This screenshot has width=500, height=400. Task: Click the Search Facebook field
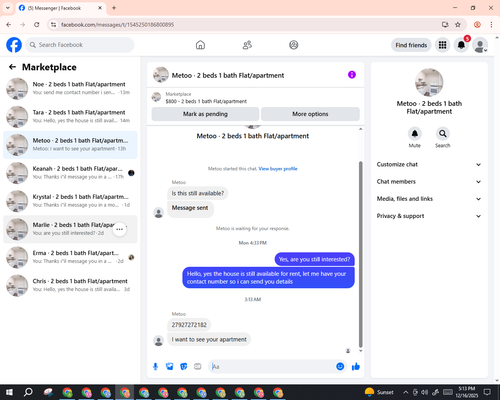click(x=80, y=45)
